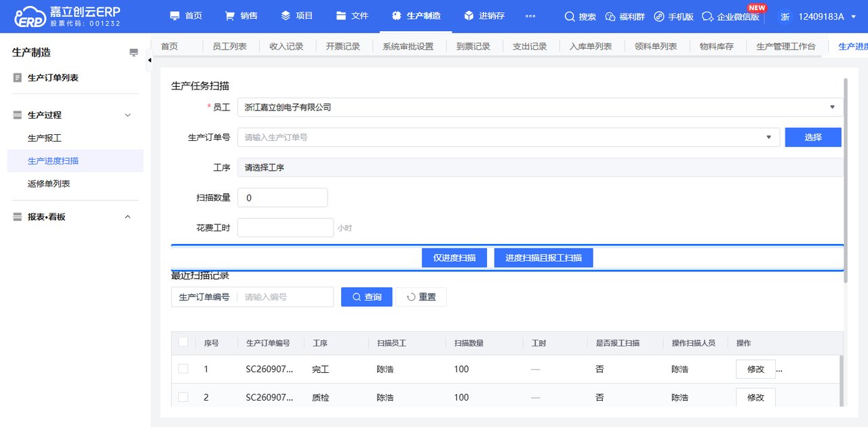Switch to the 支出记录 tab
The height and width of the screenshot is (427, 868).
pyautogui.click(x=530, y=46)
